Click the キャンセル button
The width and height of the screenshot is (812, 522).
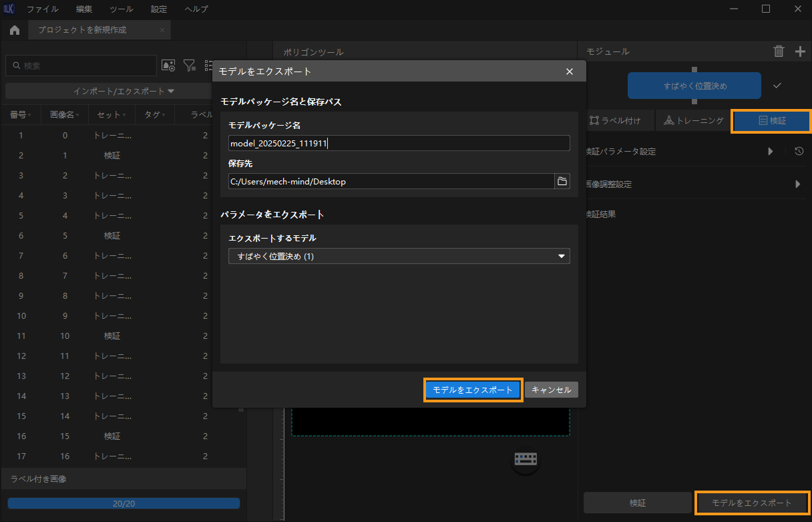pos(550,390)
